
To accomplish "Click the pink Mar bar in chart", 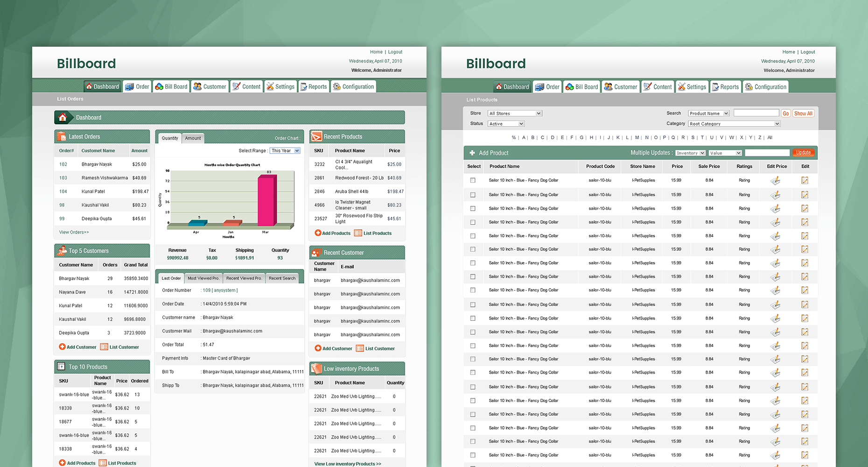I will tap(268, 200).
